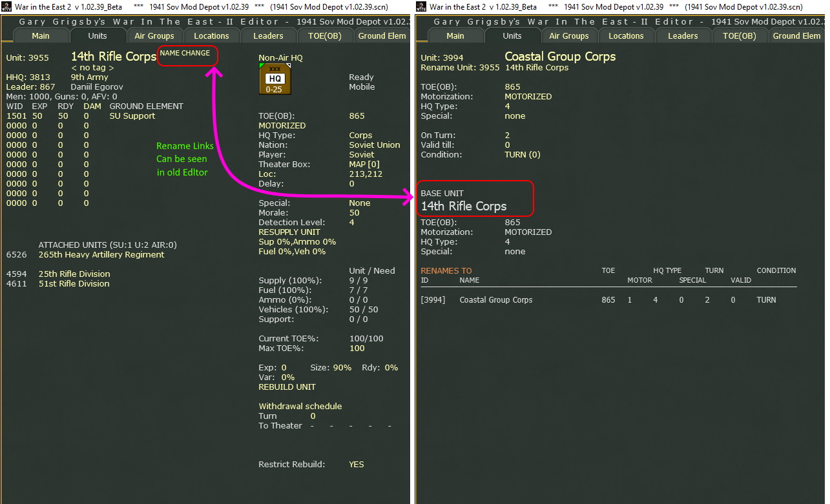Select the Units tab in the left window
830x504 pixels.
[98, 36]
